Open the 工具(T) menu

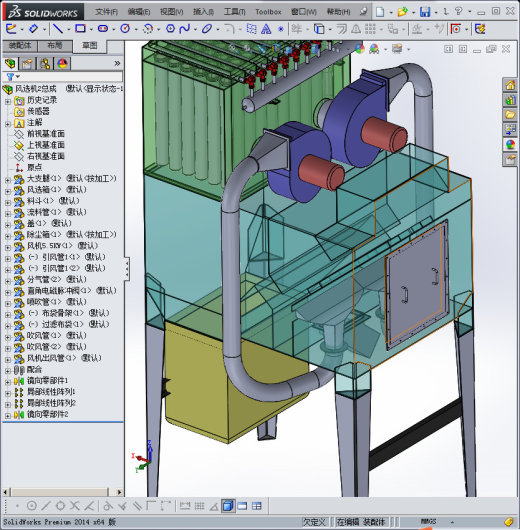tap(235, 12)
